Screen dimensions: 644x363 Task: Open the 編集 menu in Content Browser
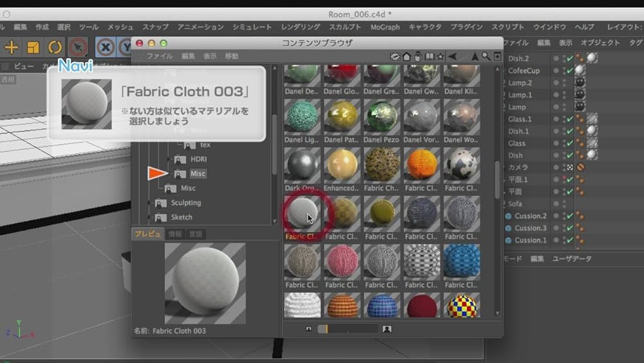click(x=188, y=56)
